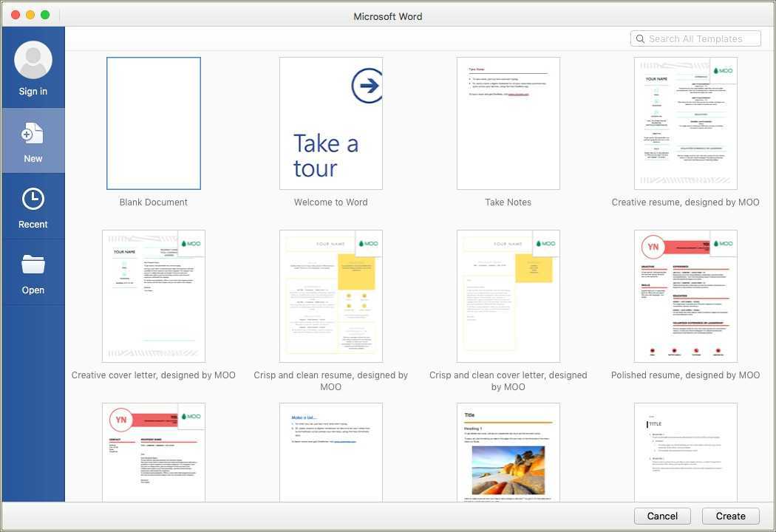Select the red YN cover letter template in bottom row
The image size is (776, 532).
tap(154, 452)
